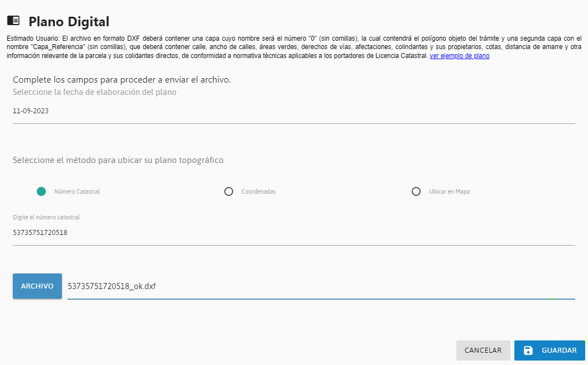Click the Seleccione el método para ubicar heading
Image resolution: width=588 pixels, height=365 pixels.
pos(118,160)
